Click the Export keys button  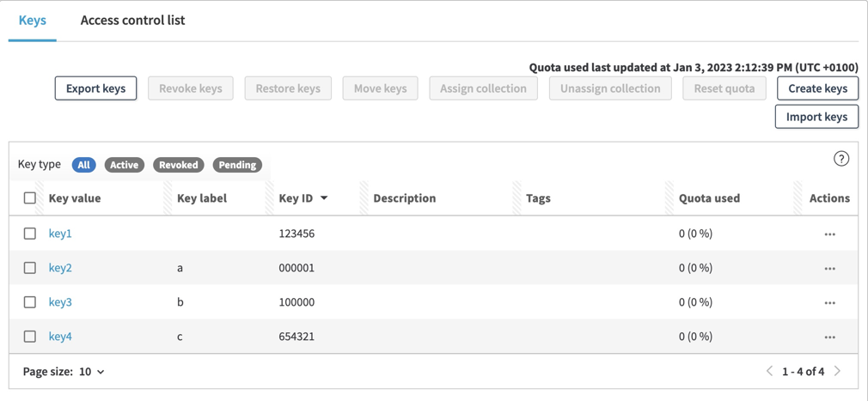[x=95, y=88]
